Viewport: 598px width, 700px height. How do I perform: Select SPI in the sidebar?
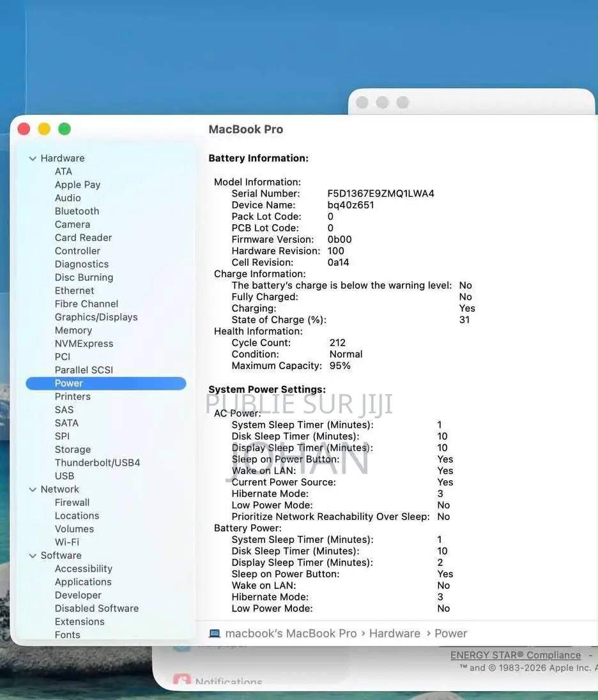point(62,436)
